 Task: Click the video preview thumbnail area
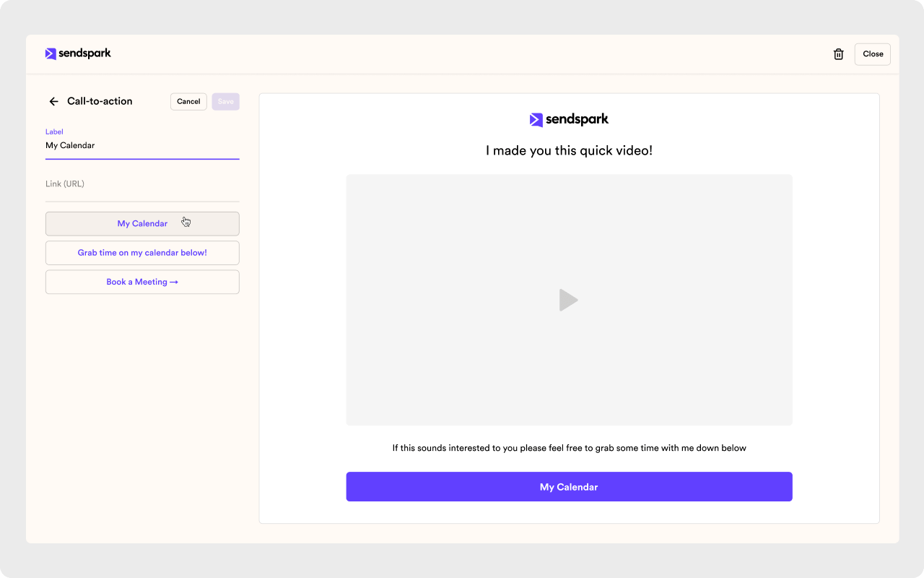click(x=569, y=299)
